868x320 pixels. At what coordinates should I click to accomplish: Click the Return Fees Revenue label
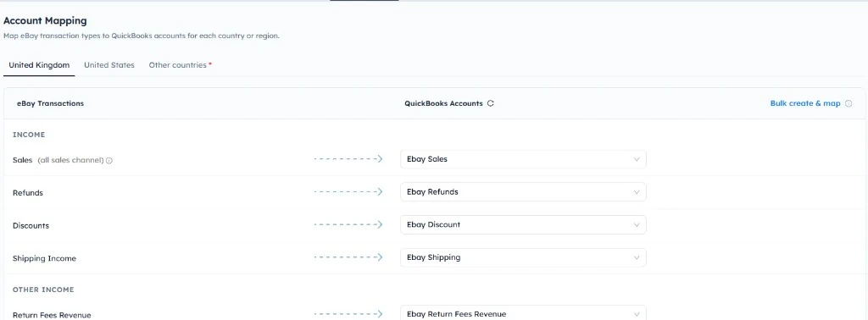(x=52, y=316)
